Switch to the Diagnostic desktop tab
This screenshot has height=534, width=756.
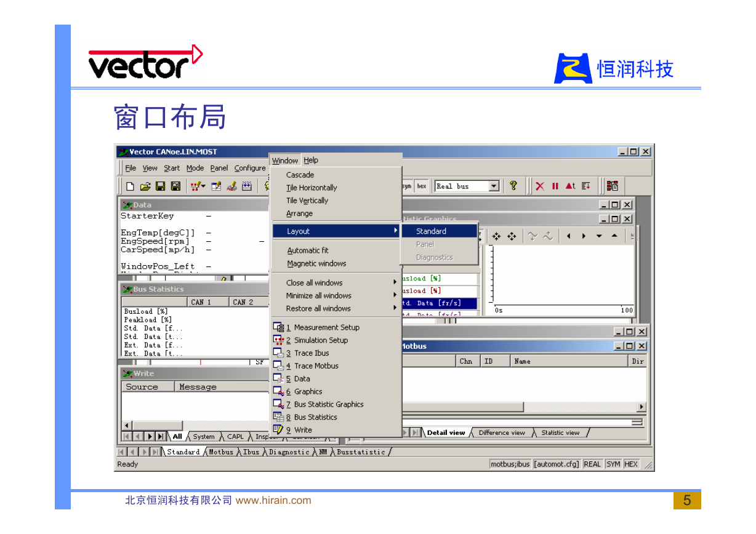point(289,452)
